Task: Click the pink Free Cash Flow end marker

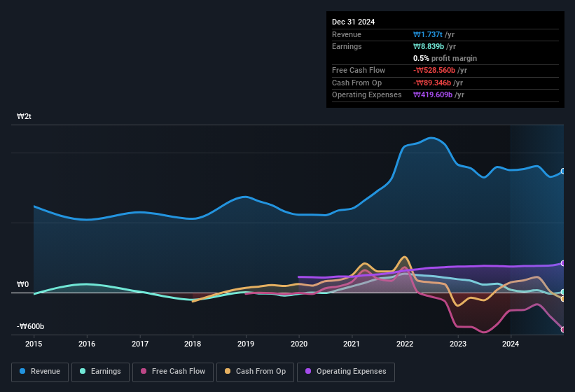Action: point(563,329)
